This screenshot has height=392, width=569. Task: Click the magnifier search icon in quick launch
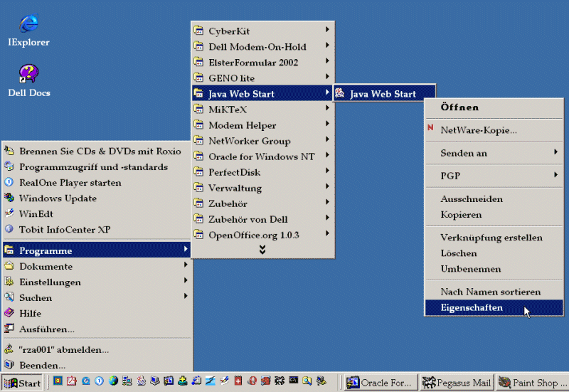[307, 381]
